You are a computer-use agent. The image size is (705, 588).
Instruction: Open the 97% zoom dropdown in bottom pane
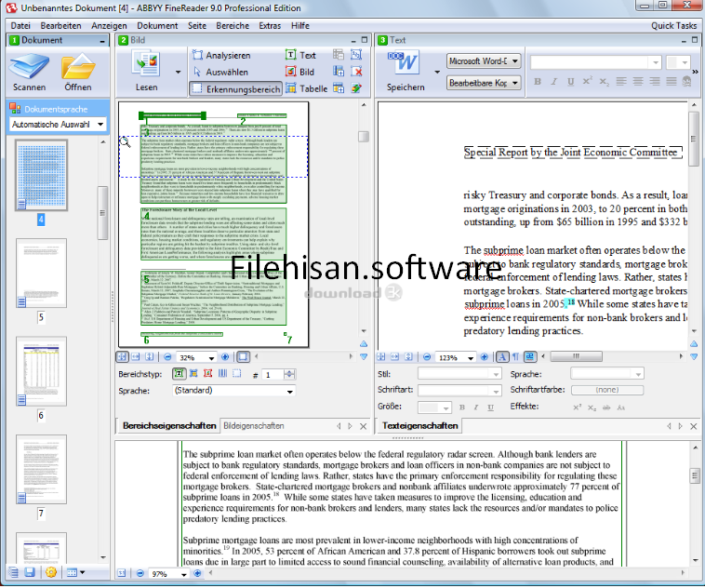[x=183, y=574]
